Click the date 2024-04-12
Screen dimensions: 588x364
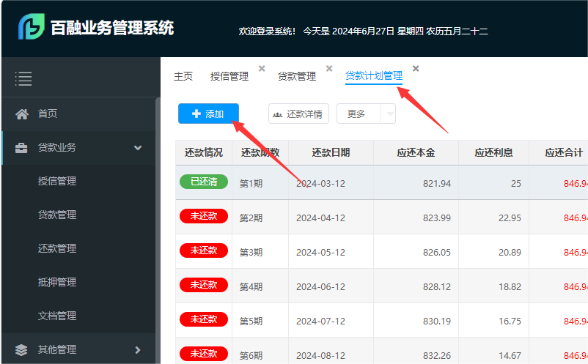[x=320, y=218]
